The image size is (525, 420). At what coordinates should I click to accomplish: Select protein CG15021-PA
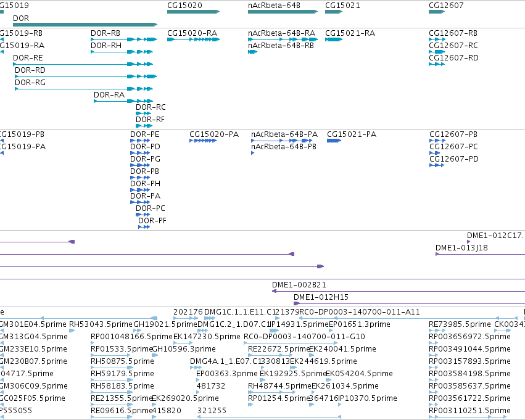pos(334,141)
